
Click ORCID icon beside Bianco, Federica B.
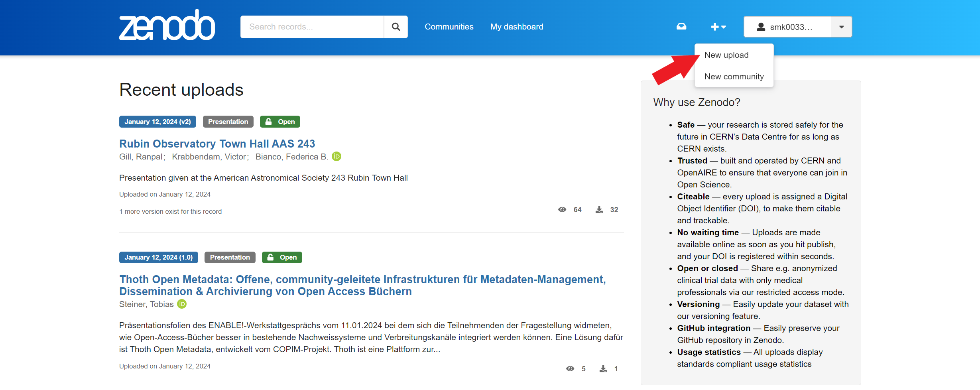[337, 156]
